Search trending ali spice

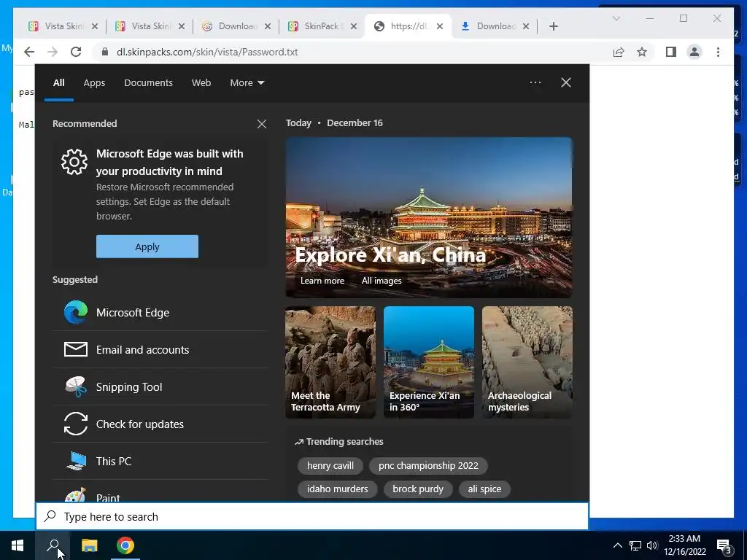click(484, 489)
